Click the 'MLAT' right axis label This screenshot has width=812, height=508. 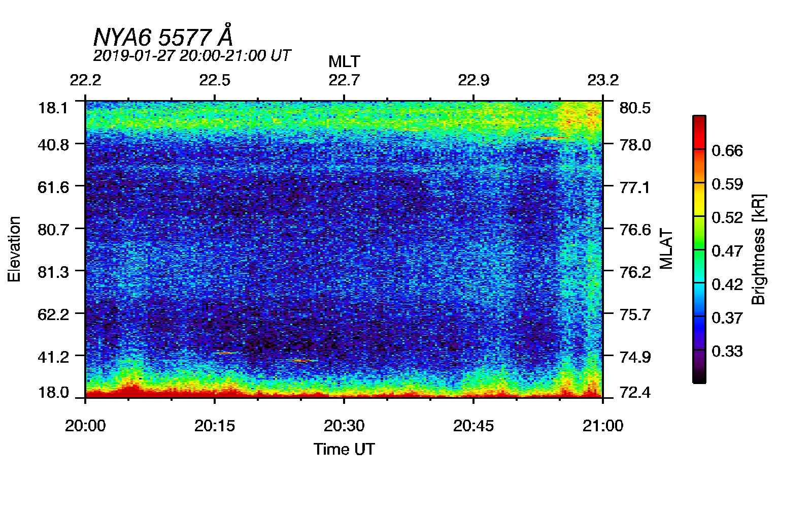click(666, 249)
